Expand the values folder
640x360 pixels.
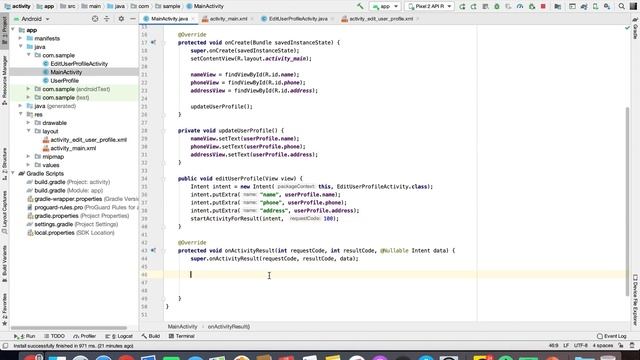point(29,165)
